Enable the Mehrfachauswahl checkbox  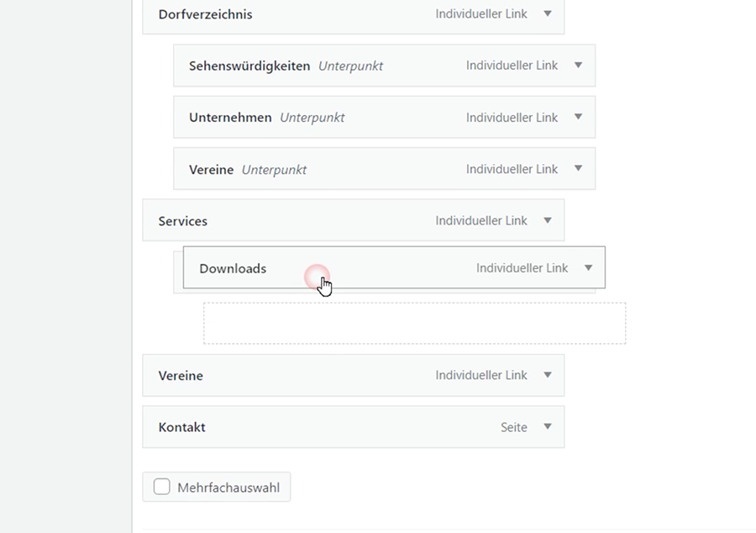(162, 487)
